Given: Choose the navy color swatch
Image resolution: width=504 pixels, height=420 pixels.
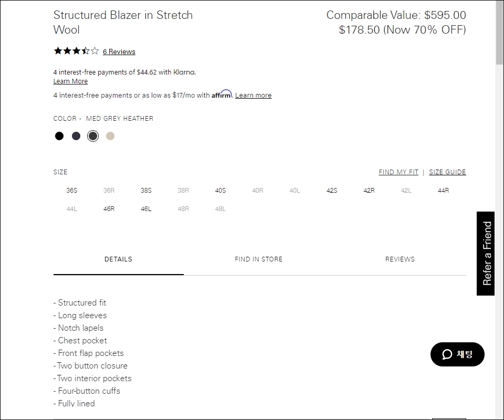Looking at the screenshot, I should (76, 136).
